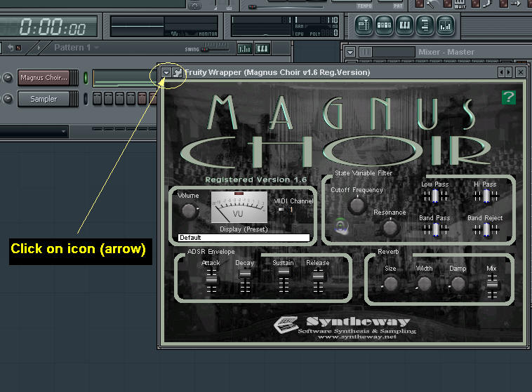
Task: Click the Reverb Width knob
Action: tap(425, 283)
